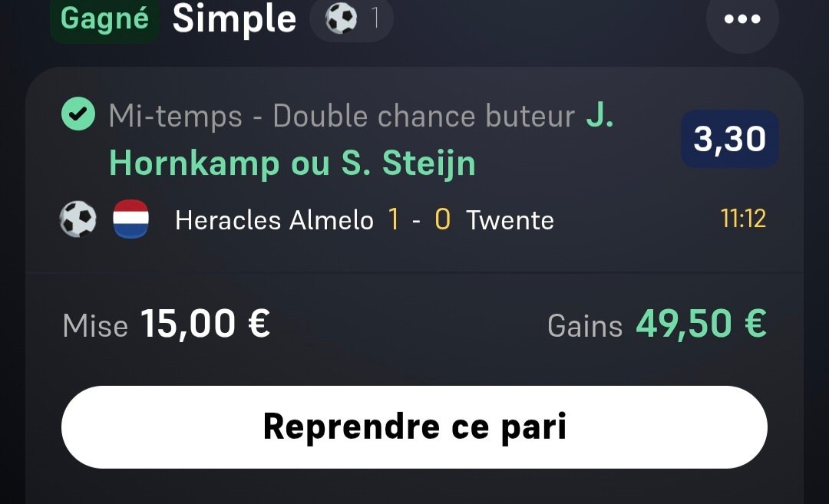829x504 pixels.
Task: Tap the 11:12 match time
Action: 743,218
